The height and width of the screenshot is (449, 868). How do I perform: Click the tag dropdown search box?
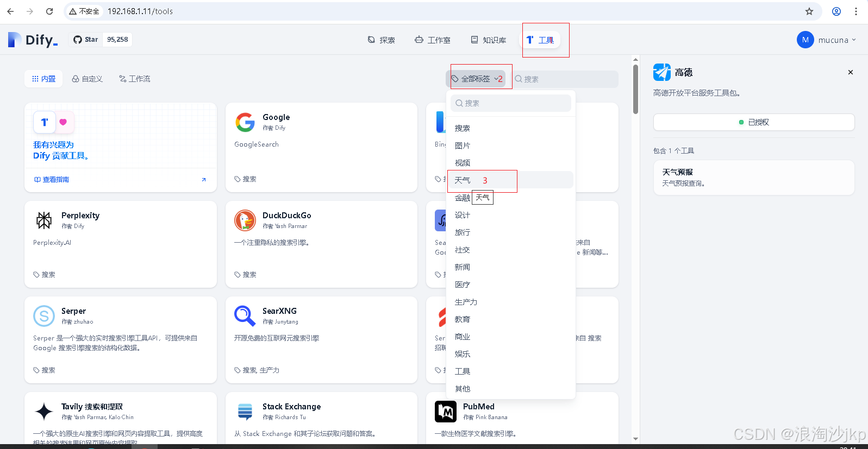click(x=511, y=103)
